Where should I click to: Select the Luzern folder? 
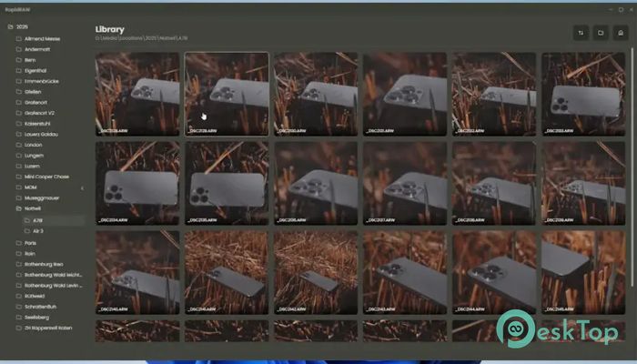click(32, 167)
